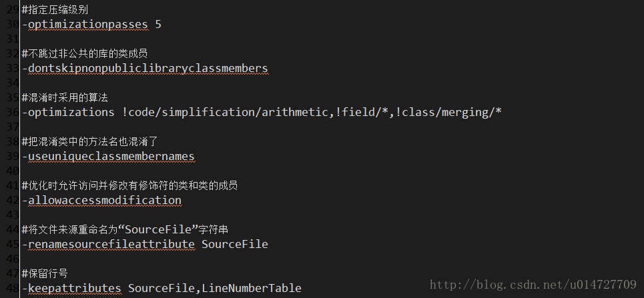Click the blog.csdn.net watermark URL
This screenshot has height=298, width=644.
[x=533, y=285]
